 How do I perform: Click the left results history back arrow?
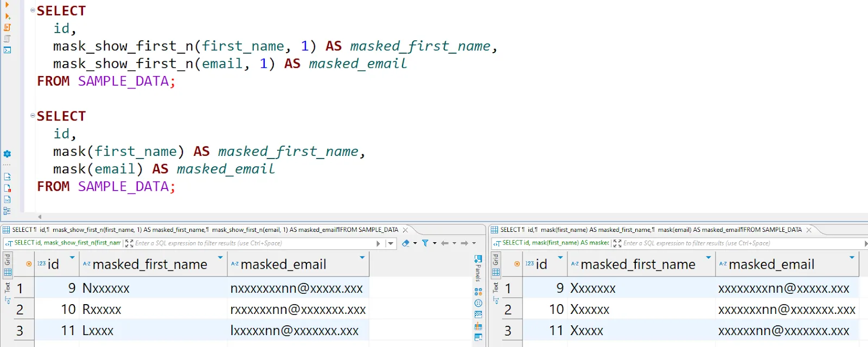pyautogui.click(x=445, y=243)
